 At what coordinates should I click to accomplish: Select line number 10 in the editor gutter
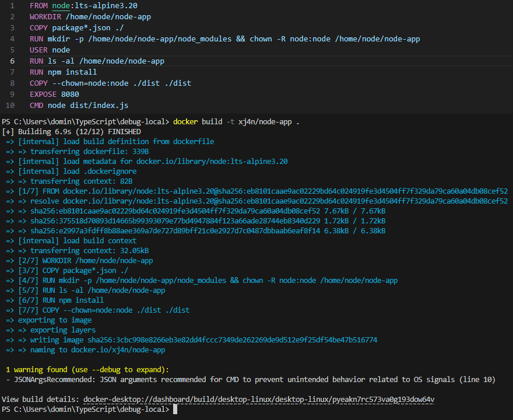click(10, 106)
